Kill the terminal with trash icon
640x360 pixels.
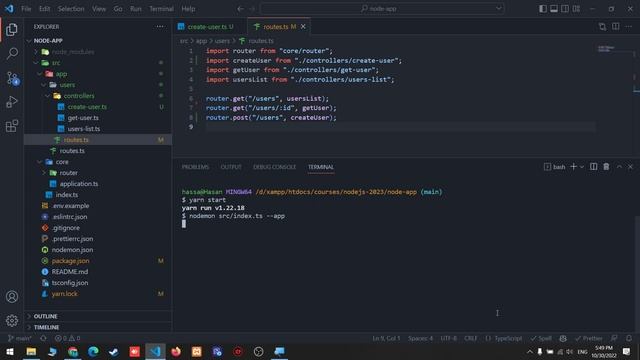[x=606, y=167]
